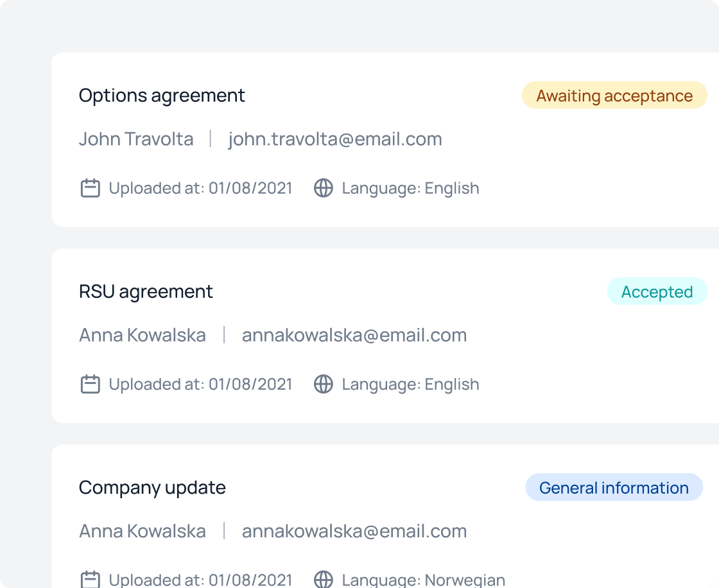Select the General information badge
The height and width of the screenshot is (588, 719).
pos(614,487)
